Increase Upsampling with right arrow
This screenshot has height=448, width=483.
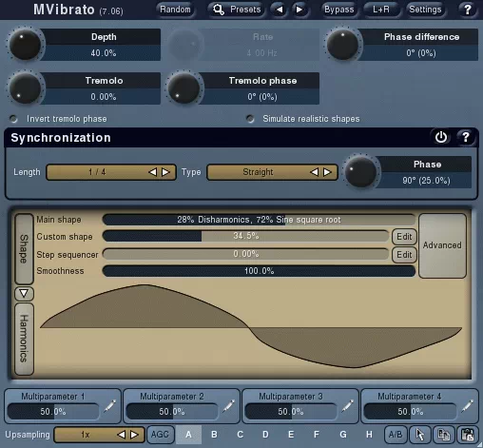pyautogui.click(x=134, y=435)
